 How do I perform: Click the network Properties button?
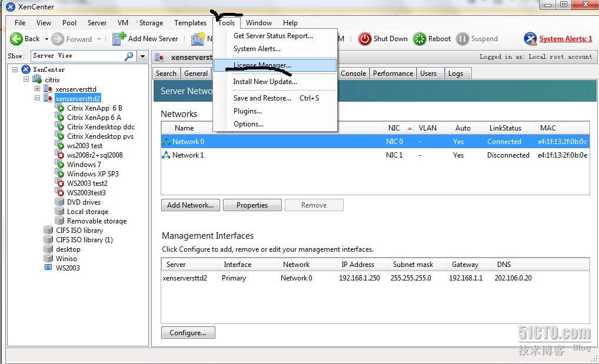coord(252,205)
